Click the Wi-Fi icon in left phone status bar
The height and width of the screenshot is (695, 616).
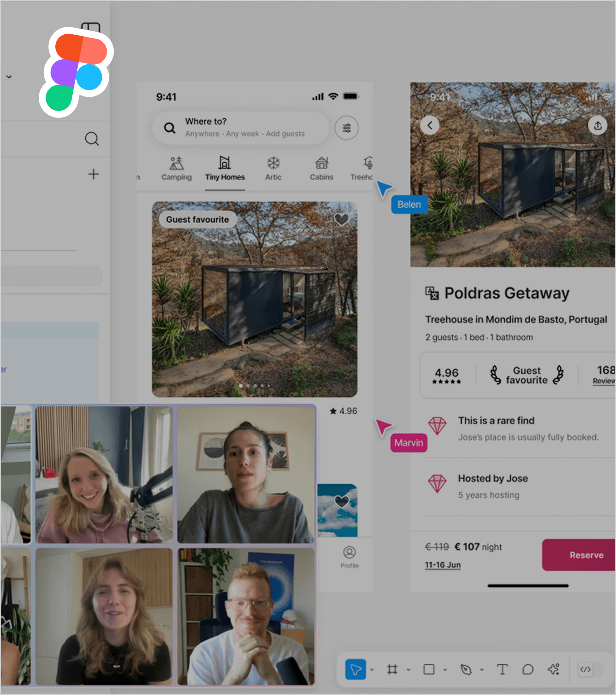(x=333, y=96)
